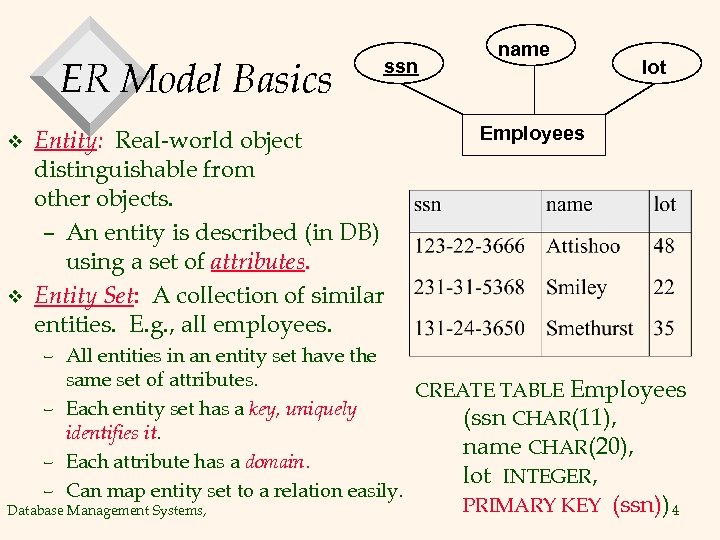The height and width of the screenshot is (540, 720).
Task: Click the red italic word 'domain'
Action: (x=275, y=461)
